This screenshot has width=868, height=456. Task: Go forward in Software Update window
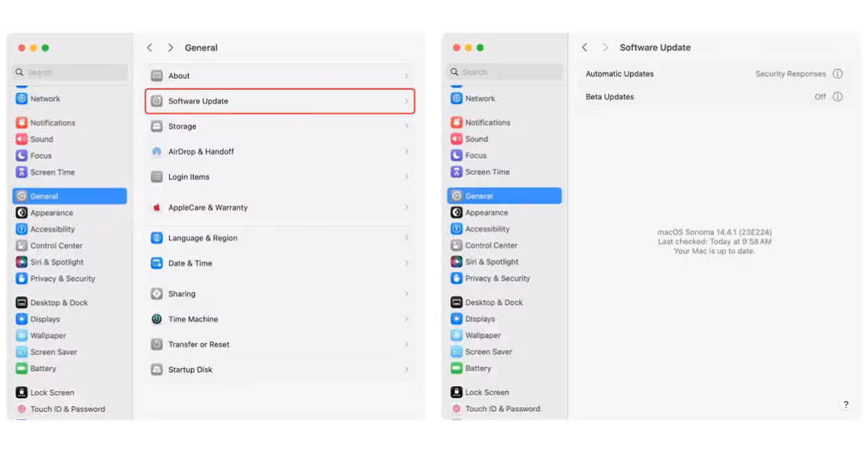point(605,48)
